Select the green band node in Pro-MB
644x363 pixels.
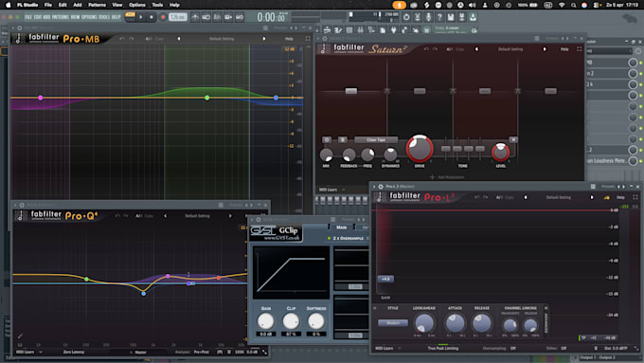pos(207,98)
